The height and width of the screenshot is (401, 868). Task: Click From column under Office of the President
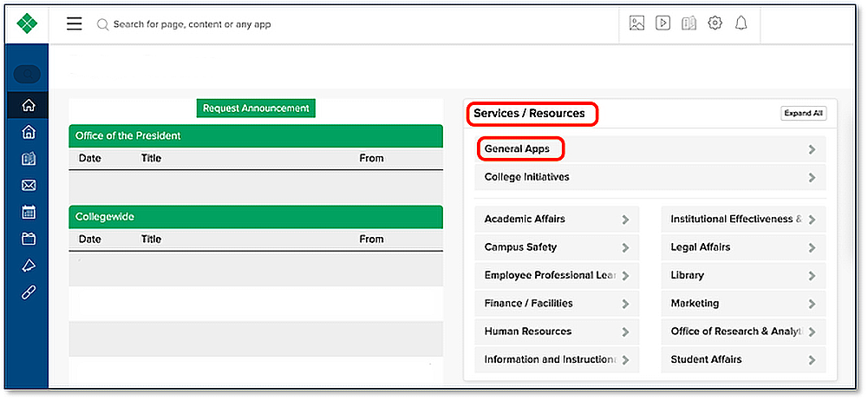point(371,159)
